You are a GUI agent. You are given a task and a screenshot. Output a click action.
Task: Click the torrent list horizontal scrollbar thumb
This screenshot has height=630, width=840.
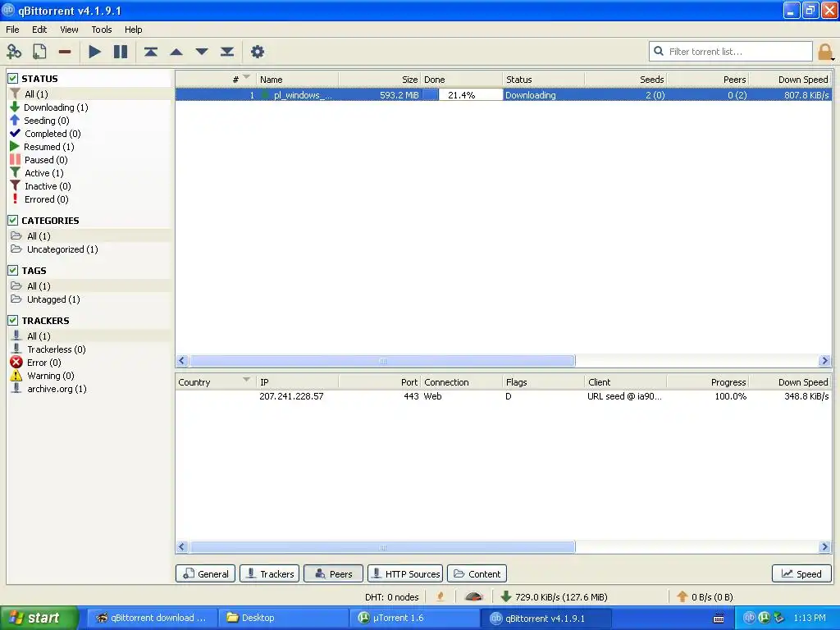click(382, 361)
